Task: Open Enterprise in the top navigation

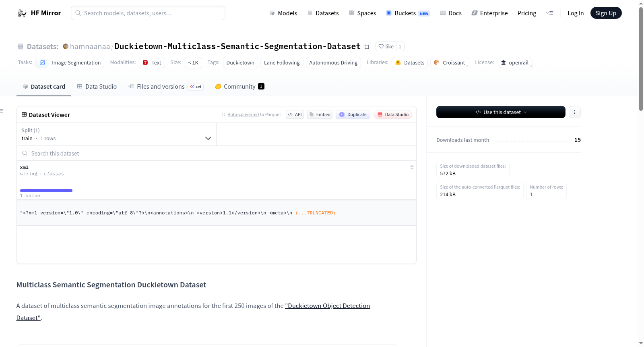Action: (x=489, y=13)
